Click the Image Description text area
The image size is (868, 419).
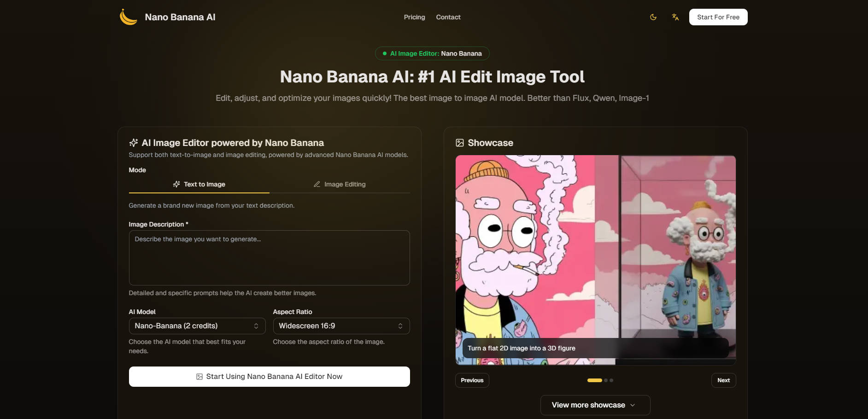click(x=269, y=258)
